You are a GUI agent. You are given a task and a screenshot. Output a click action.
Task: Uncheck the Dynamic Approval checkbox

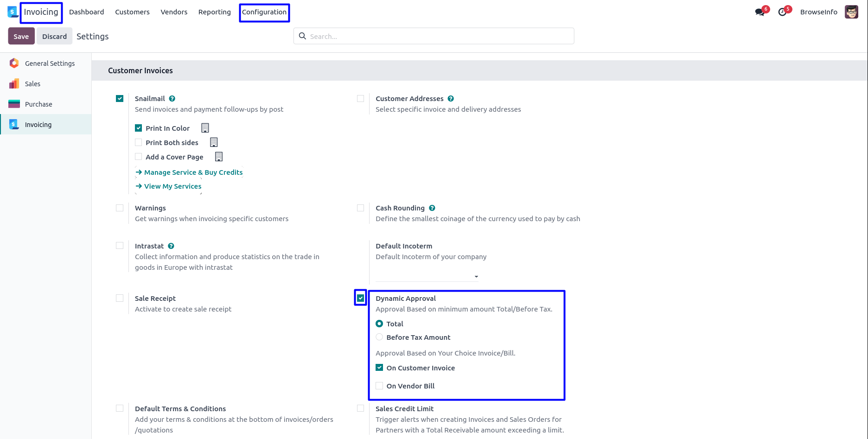pyautogui.click(x=361, y=298)
